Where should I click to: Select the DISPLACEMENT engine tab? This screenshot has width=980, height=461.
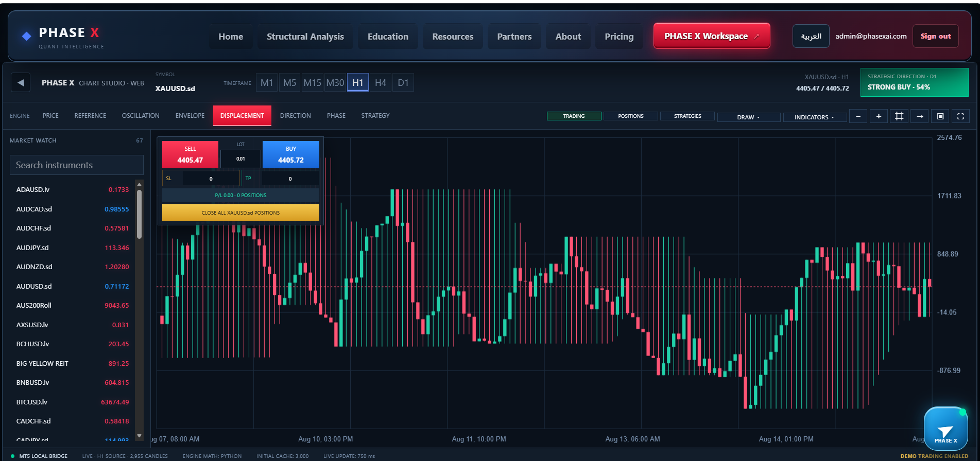click(x=242, y=116)
